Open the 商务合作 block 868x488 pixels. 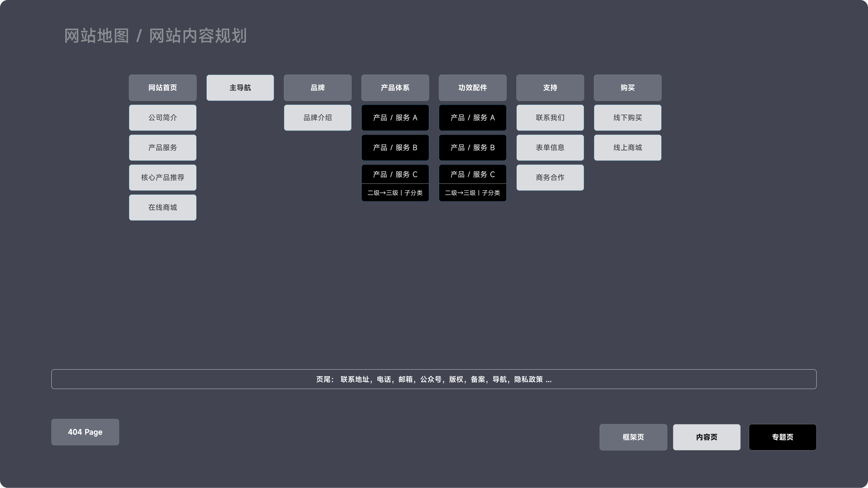point(550,178)
